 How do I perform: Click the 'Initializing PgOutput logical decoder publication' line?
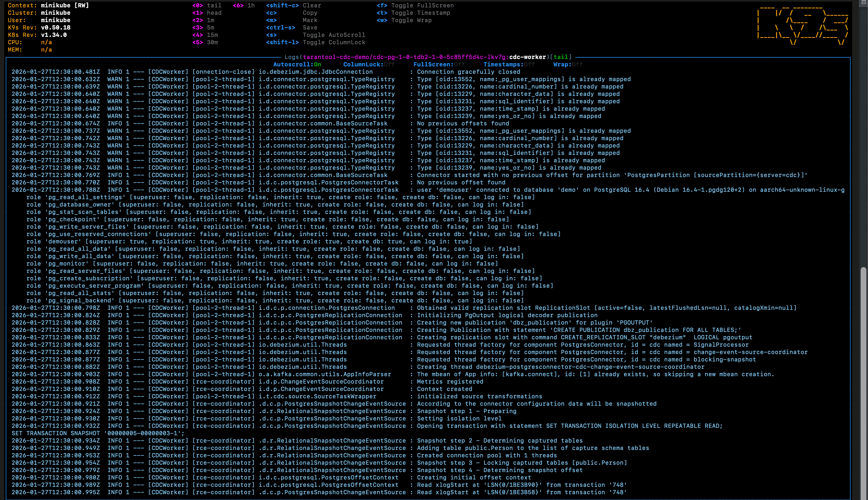pyautogui.click(x=304, y=316)
